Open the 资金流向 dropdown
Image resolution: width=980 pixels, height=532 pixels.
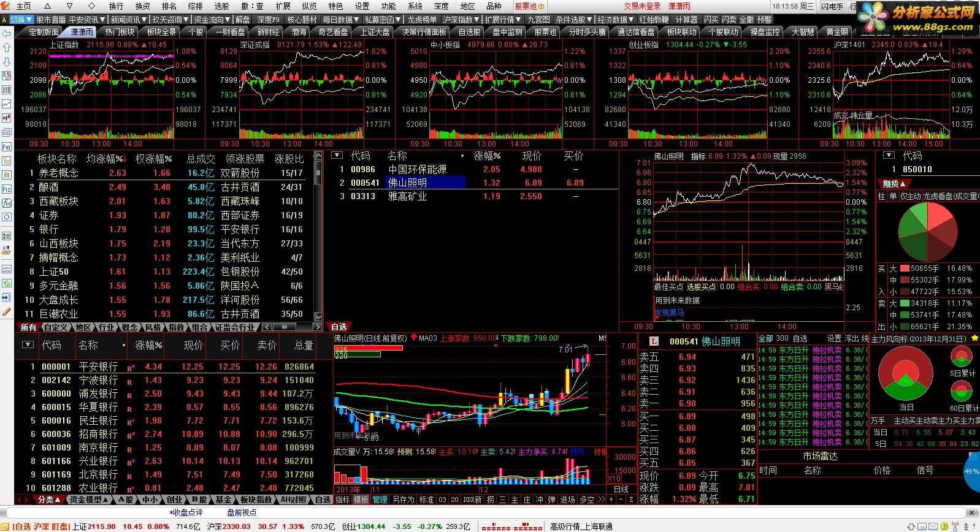pyautogui.click(x=212, y=20)
